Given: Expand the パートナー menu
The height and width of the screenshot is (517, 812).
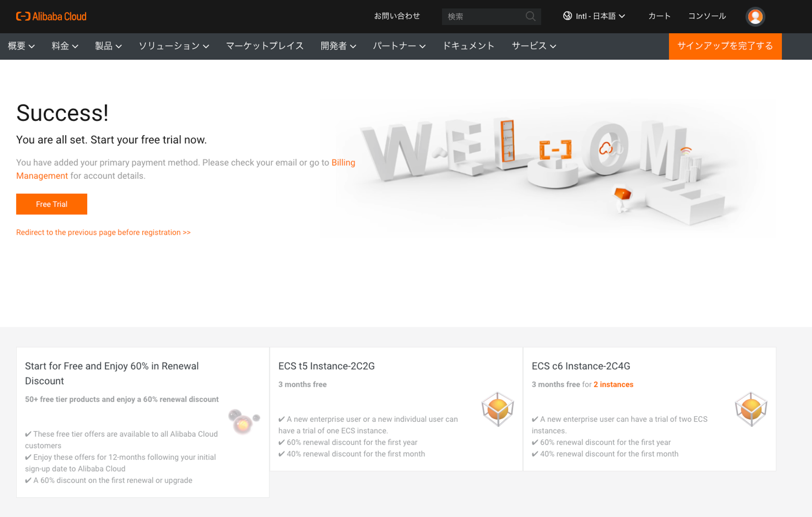Looking at the screenshot, I should point(399,46).
